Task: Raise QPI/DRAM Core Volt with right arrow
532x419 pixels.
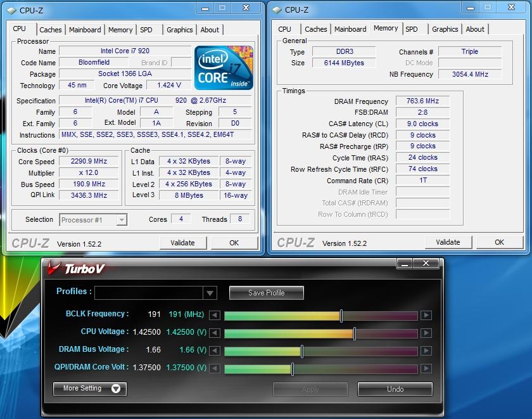Action: click(x=426, y=369)
